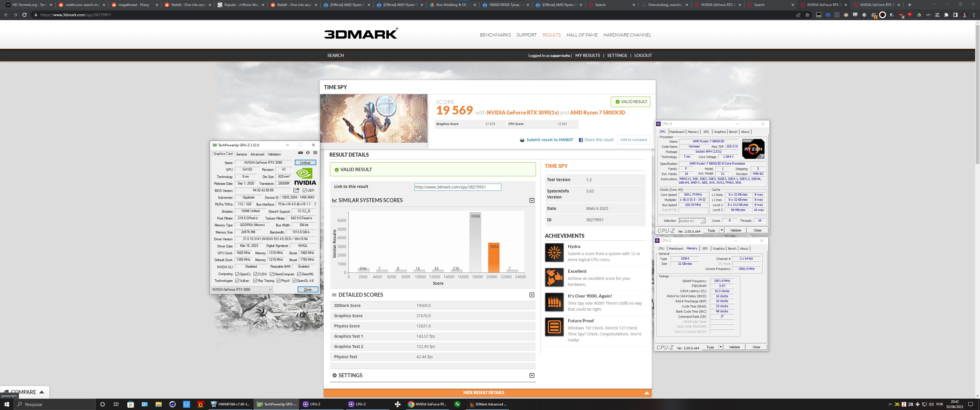Open Tools dropdown arrow in CPU-Z Memory window
Viewport: 980px width, 410px height.
(720, 347)
